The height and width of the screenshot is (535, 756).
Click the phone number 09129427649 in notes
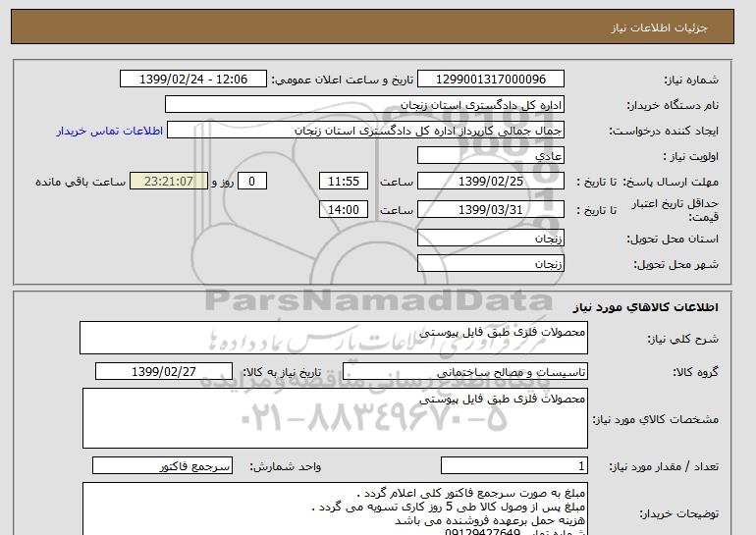482,532
